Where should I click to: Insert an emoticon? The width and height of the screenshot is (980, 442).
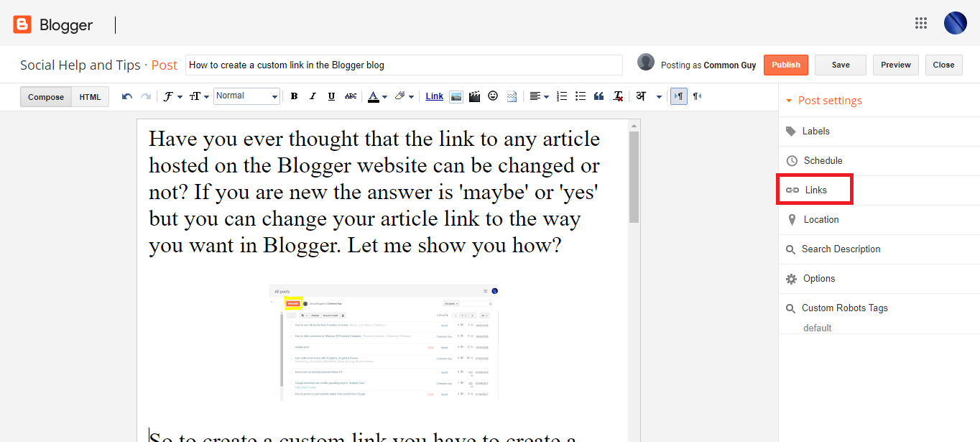coord(493,96)
